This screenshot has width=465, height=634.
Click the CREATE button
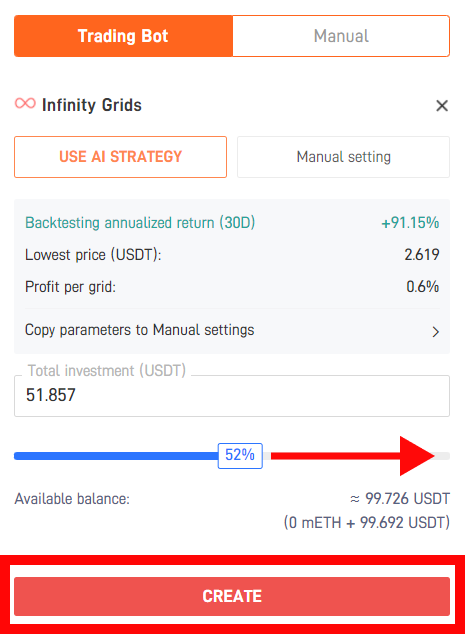(x=232, y=596)
